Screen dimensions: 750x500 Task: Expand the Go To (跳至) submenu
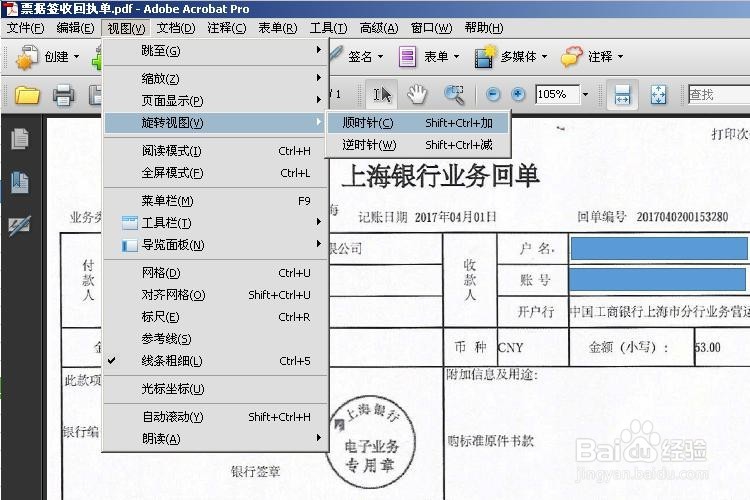point(217,51)
